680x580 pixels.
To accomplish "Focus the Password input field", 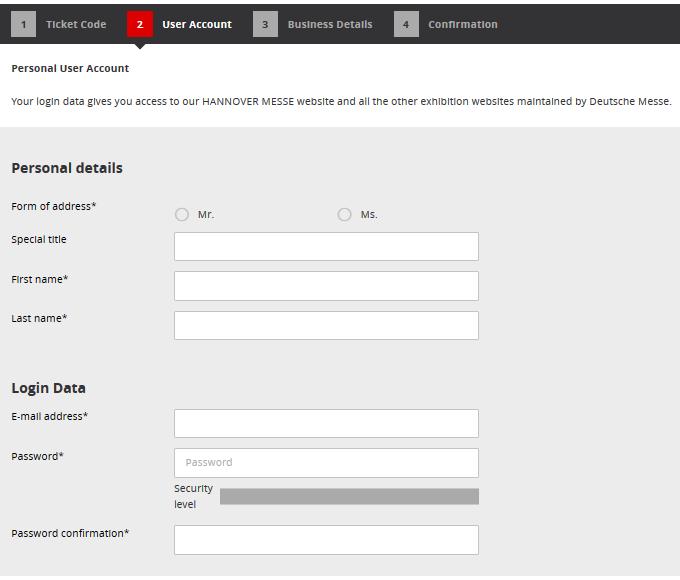I will click(327, 463).
